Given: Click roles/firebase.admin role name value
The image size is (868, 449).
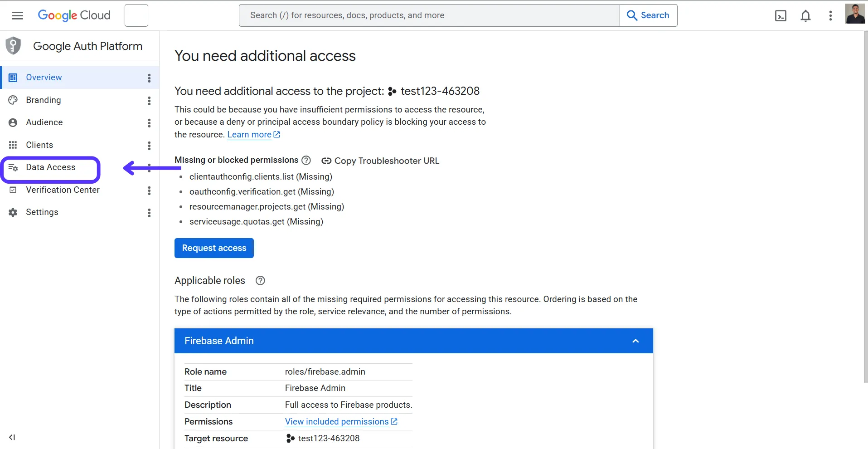Looking at the screenshot, I should point(325,372).
